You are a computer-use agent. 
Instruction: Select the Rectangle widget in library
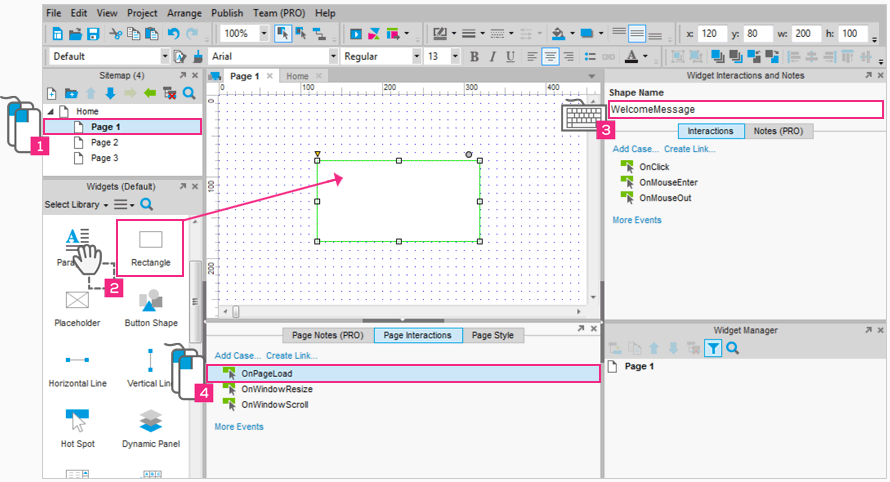pos(151,247)
